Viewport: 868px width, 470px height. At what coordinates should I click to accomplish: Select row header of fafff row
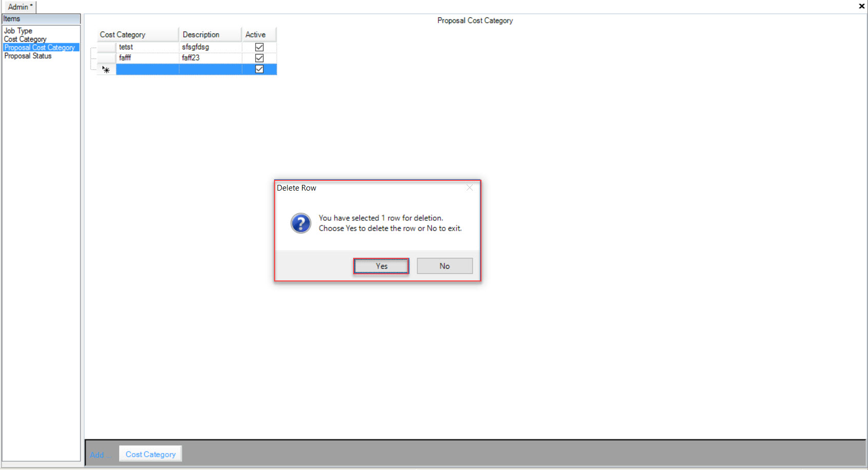pos(107,58)
